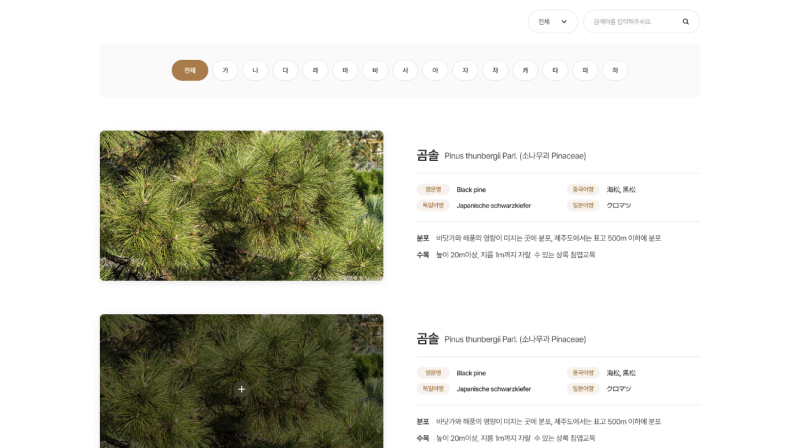Viewport: 800px width, 448px height.
Task: Click the search magnifier icon
Action: 685,21
